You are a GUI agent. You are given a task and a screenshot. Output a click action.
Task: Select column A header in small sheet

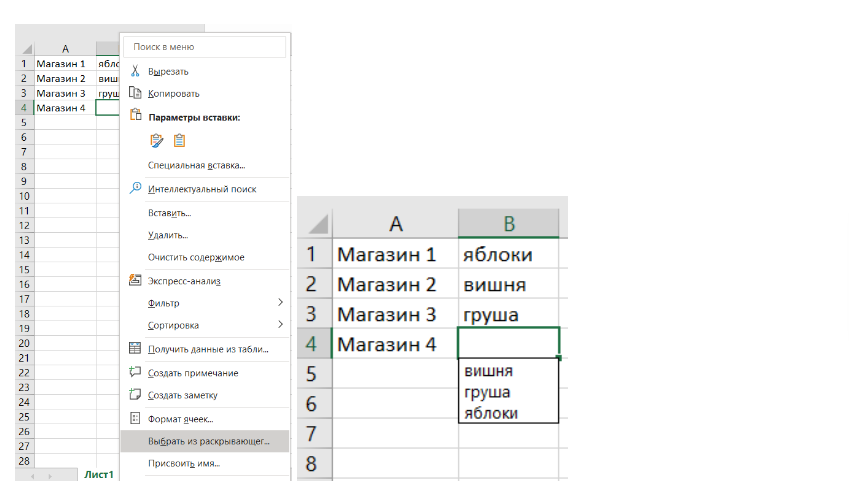(66, 49)
